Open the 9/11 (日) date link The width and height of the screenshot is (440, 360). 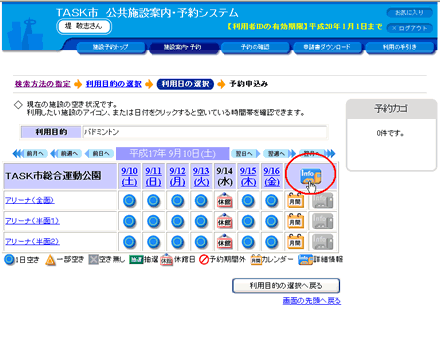pos(153,176)
